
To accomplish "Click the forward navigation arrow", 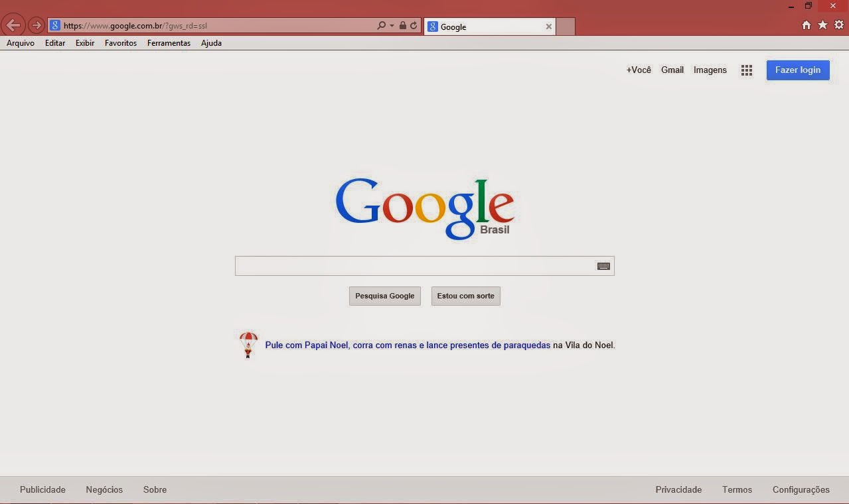I will pos(36,25).
